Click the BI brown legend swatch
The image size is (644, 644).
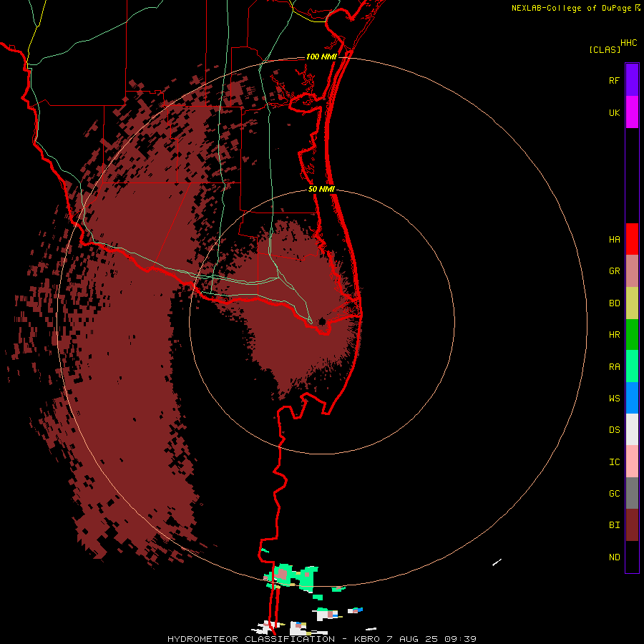(632, 525)
